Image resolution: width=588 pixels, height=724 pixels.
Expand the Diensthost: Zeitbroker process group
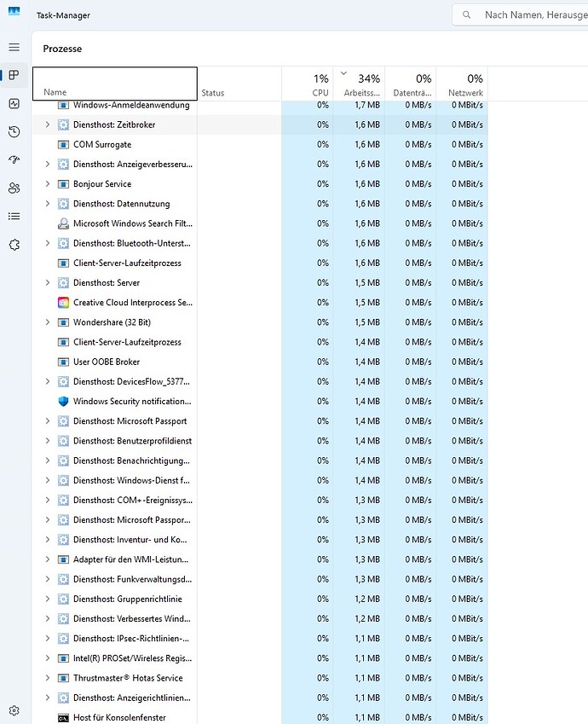tap(48, 125)
